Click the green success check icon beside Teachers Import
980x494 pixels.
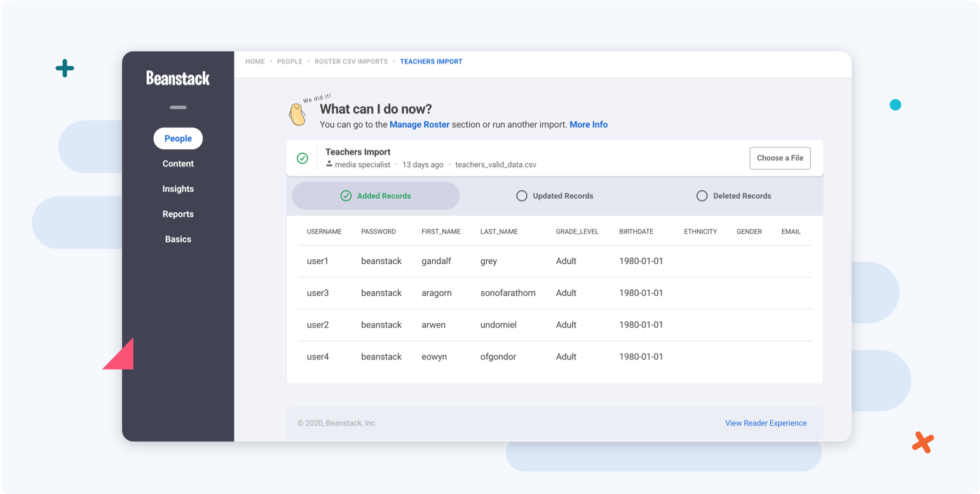pos(303,158)
